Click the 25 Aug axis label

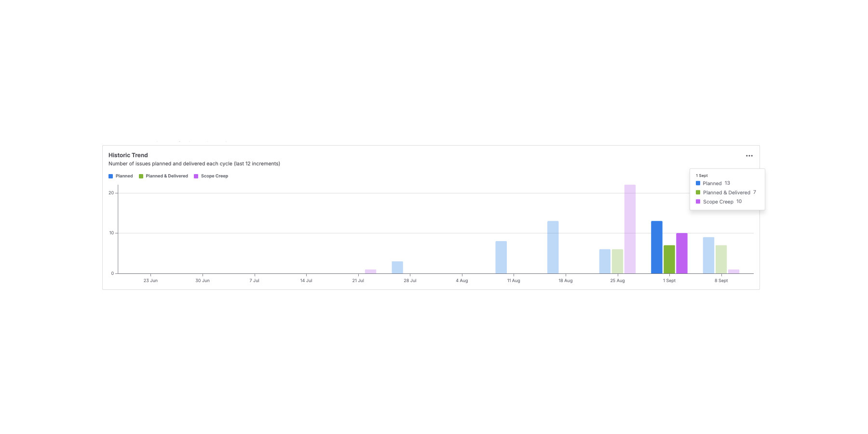pos(617,281)
